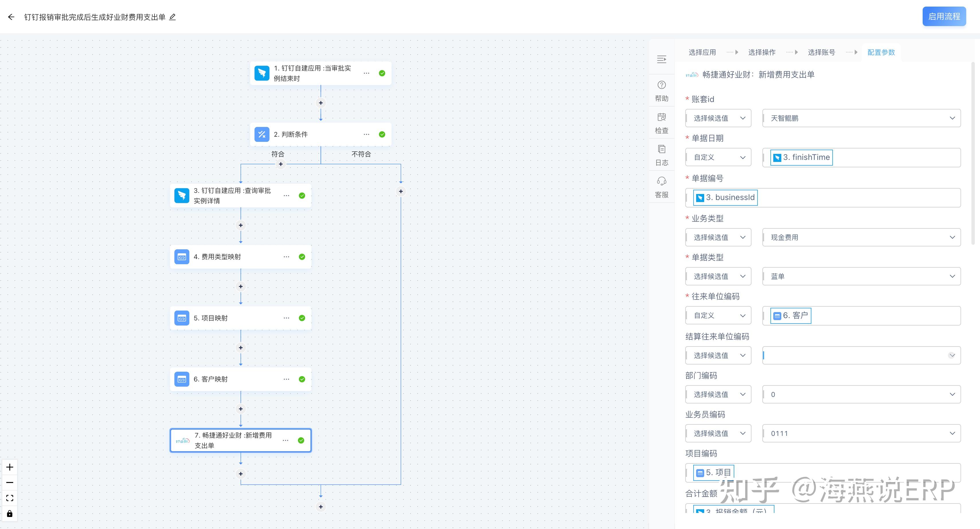Click the 启用流程 button
Viewport: 980px width, 529px height.
[944, 16]
